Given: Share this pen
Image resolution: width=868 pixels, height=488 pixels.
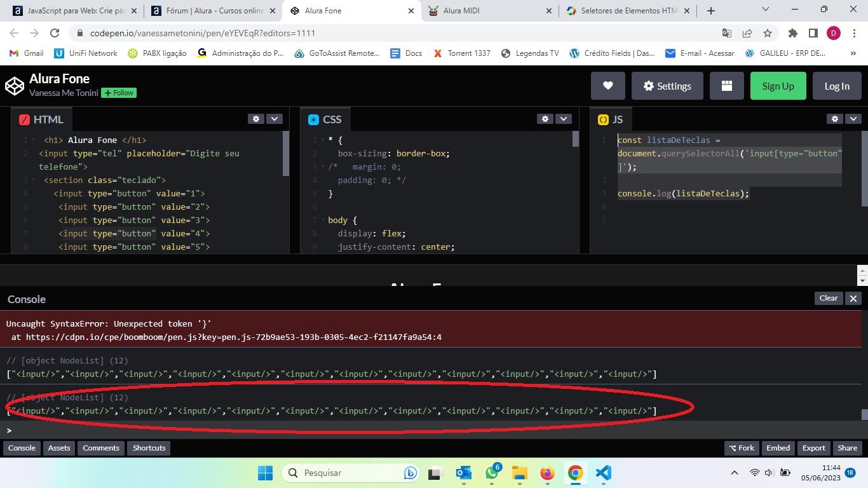Looking at the screenshot, I should tap(848, 448).
